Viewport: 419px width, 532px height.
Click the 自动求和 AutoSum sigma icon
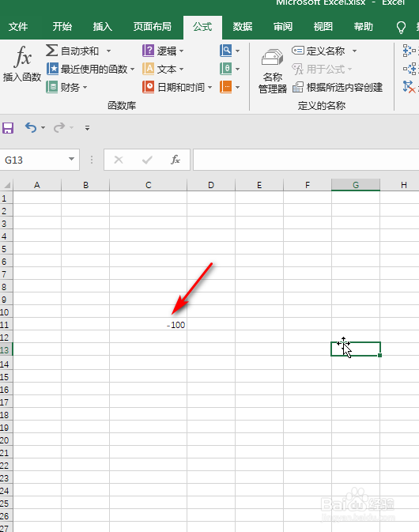tap(51, 51)
